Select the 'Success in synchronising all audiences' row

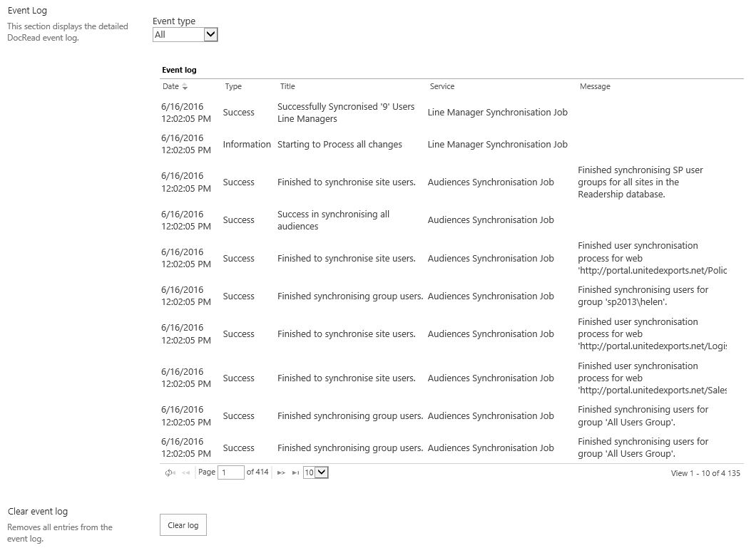[333, 220]
